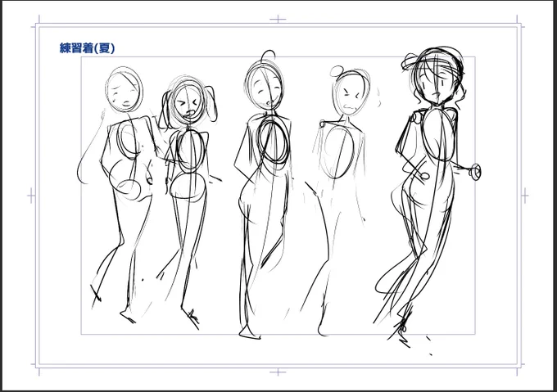Image resolution: width=557 pixels, height=392 pixels.
Task: Click the leftmost sketched figure's head
Action: [124, 89]
